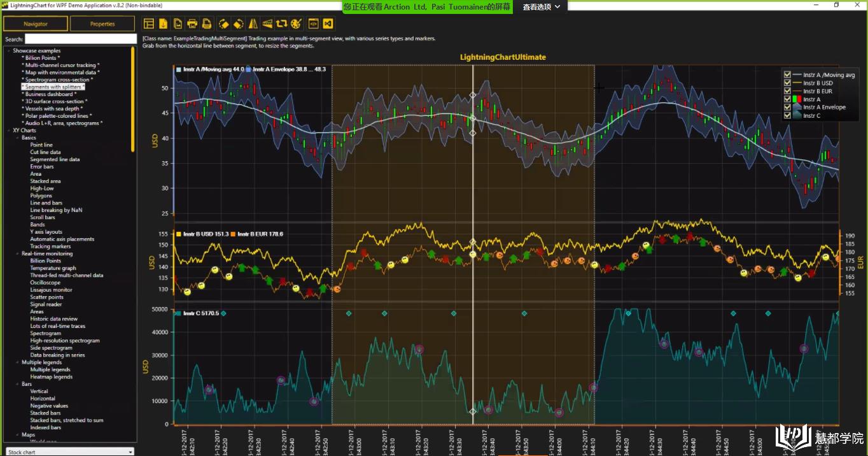Click the rotate clockwise icon

238,24
